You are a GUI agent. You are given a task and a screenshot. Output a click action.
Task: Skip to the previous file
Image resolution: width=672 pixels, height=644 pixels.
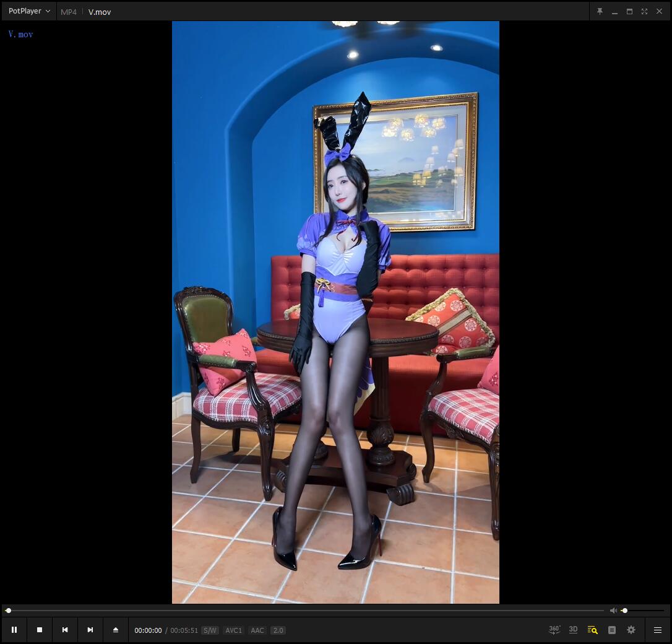[x=65, y=629]
